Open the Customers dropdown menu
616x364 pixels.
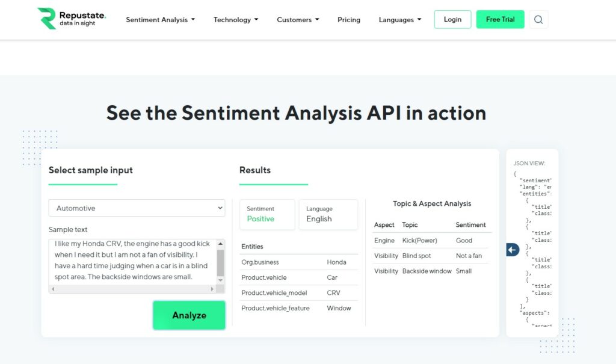298,20
